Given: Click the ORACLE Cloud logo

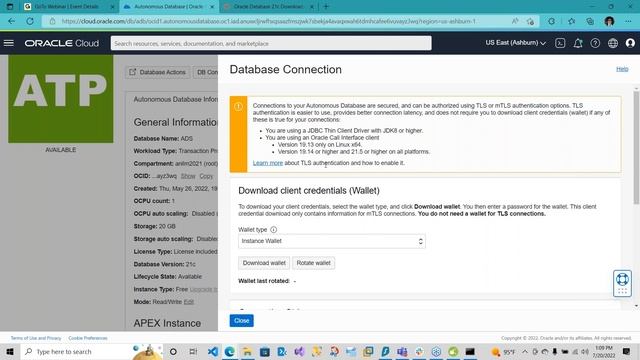Looking at the screenshot, I should point(62,43).
